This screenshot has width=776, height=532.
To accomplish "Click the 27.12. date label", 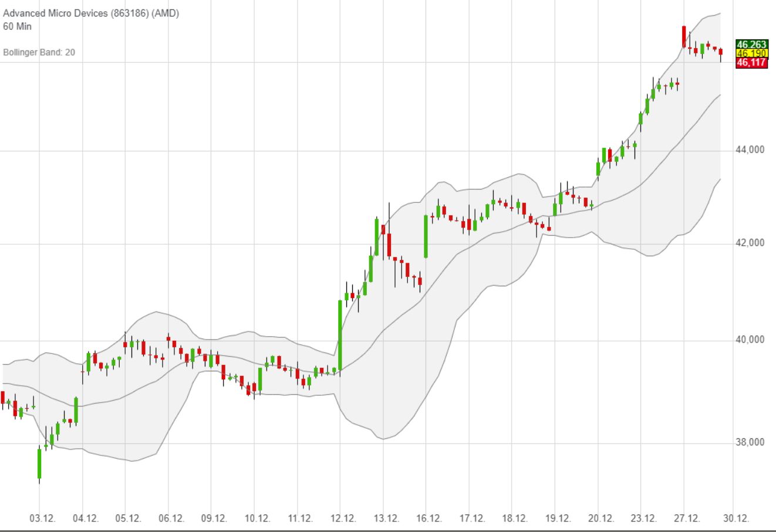I will tap(687, 519).
